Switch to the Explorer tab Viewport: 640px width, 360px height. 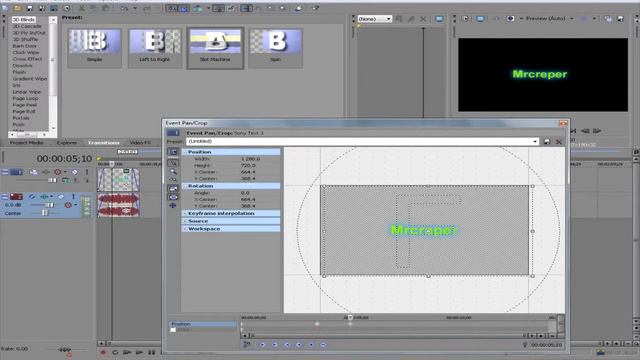tap(67, 142)
